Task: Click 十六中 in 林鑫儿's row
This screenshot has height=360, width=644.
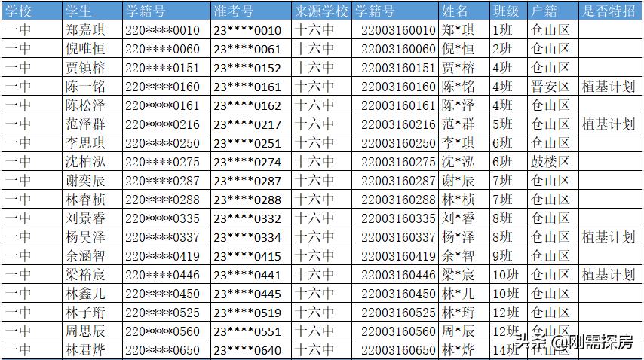Action: (x=314, y=294)
